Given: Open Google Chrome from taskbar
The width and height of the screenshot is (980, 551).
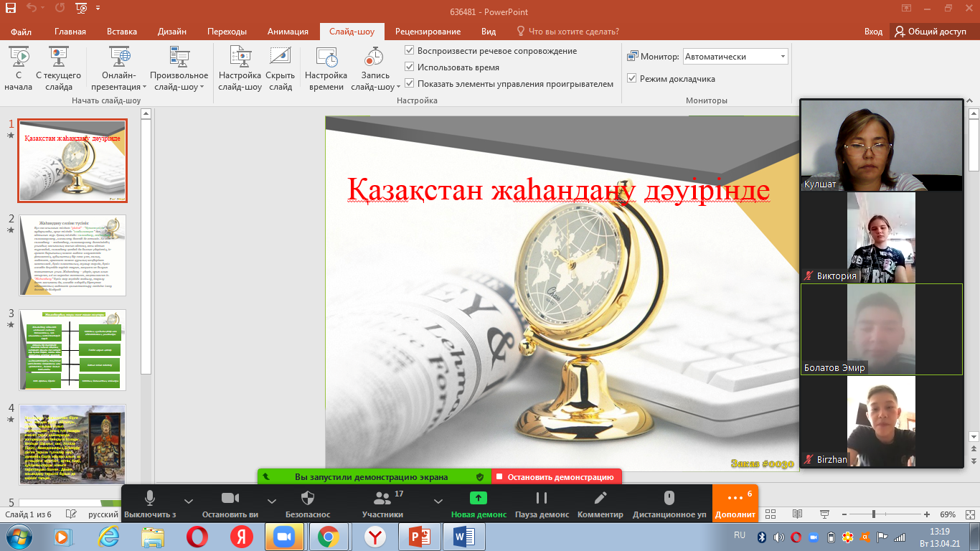Looking at the screenshot, I should click(x=329, y=537).
